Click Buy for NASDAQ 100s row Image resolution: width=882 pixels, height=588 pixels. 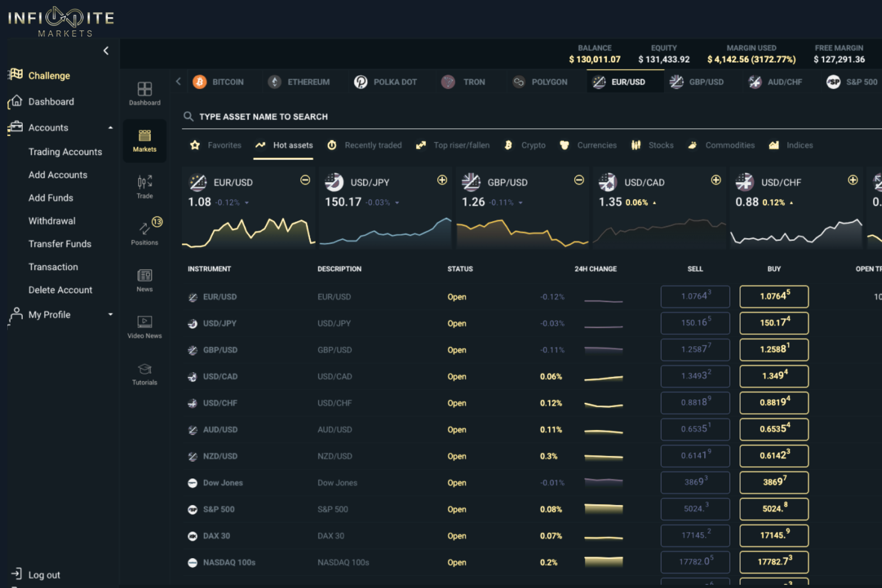click(774, 563)
